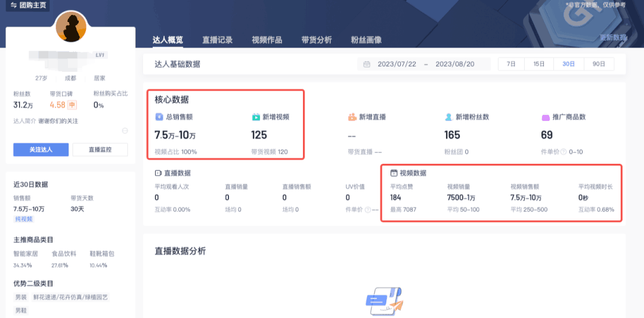Image resolution: width=644 pixels, height=318 pixels.
Task: Click the 鞋靴箱包 category label
Action: tap(102, 254)
